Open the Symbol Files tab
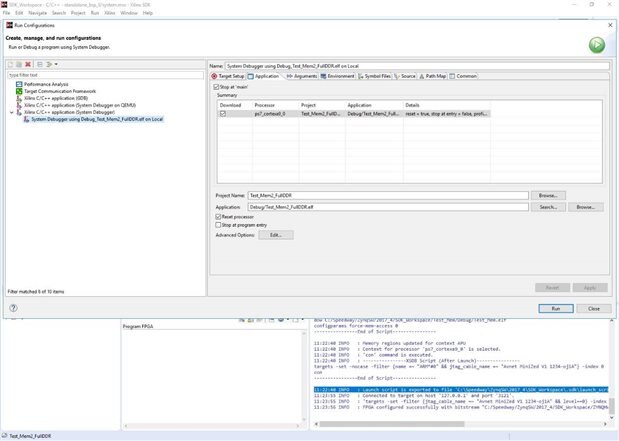619x441 pixels. [x=376, y=76]
